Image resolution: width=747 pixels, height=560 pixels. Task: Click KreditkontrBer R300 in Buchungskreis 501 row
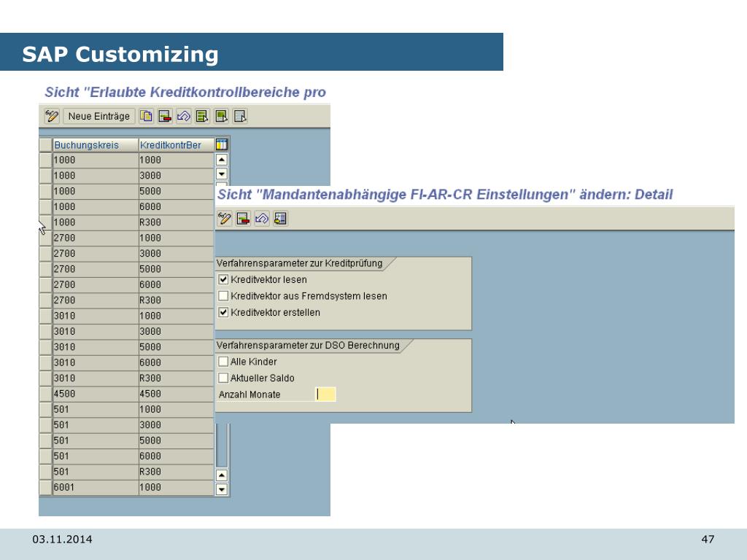(177, 472)
